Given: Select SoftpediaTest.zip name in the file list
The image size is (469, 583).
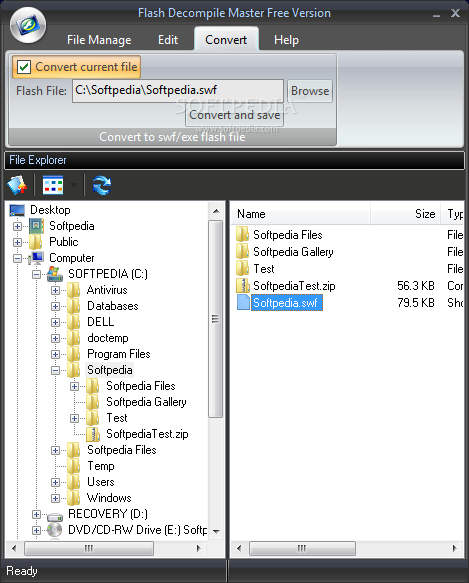Looking at the screenshot, I should [294, 286].
